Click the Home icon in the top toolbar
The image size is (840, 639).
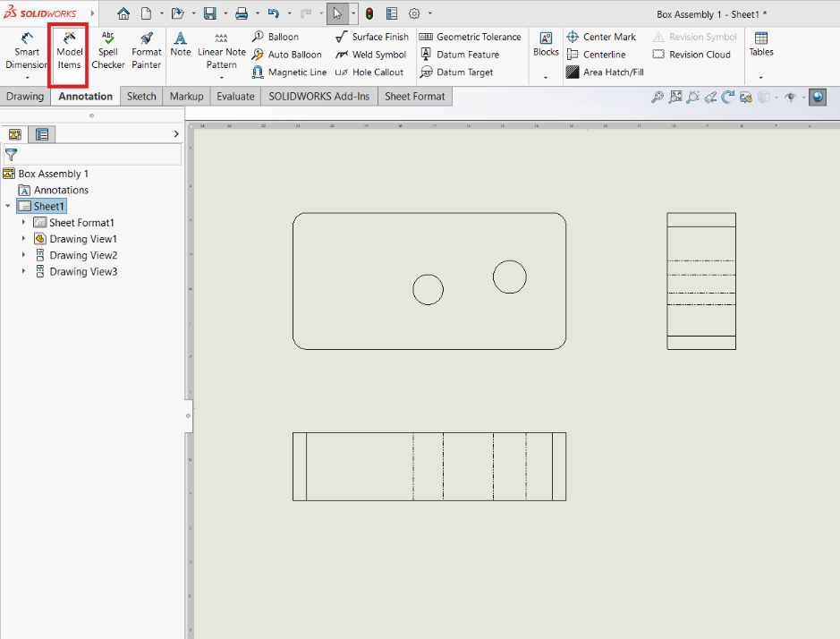(123, 13)
